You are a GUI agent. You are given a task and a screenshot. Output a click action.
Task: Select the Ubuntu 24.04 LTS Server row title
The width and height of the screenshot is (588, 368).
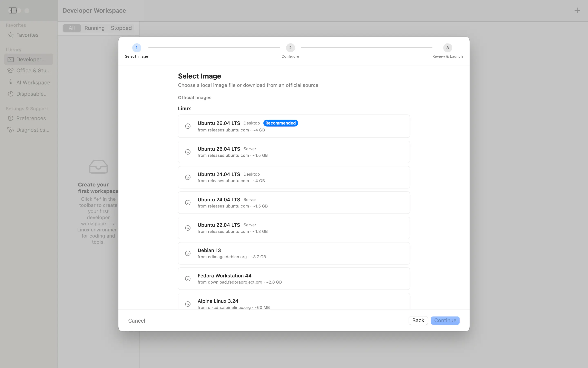[x=219, y=200]
